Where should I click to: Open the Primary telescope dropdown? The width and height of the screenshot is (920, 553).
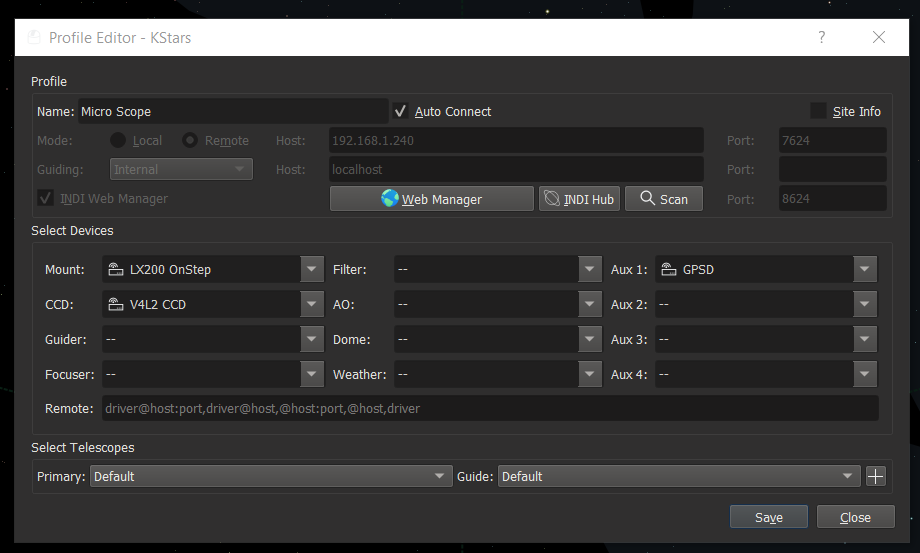[271, 476]
